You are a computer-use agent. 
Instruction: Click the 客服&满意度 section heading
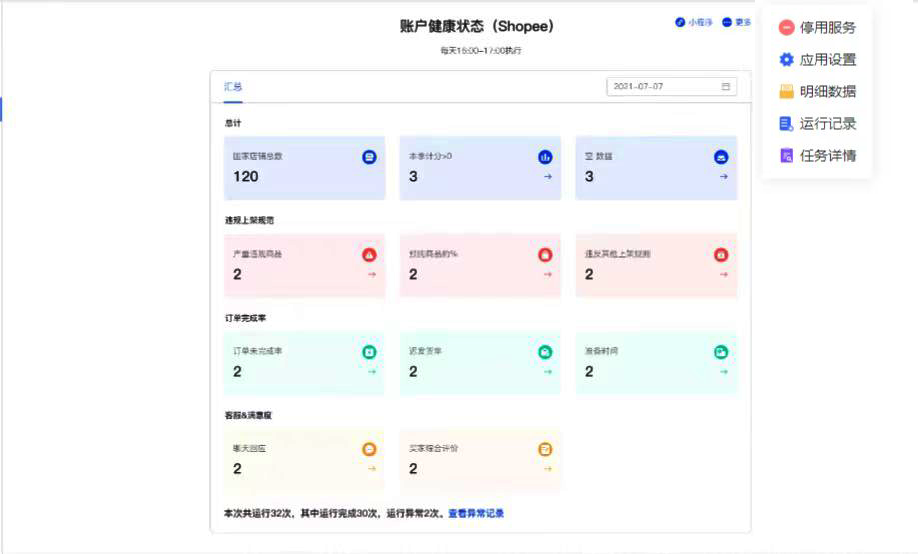point(248,415)
